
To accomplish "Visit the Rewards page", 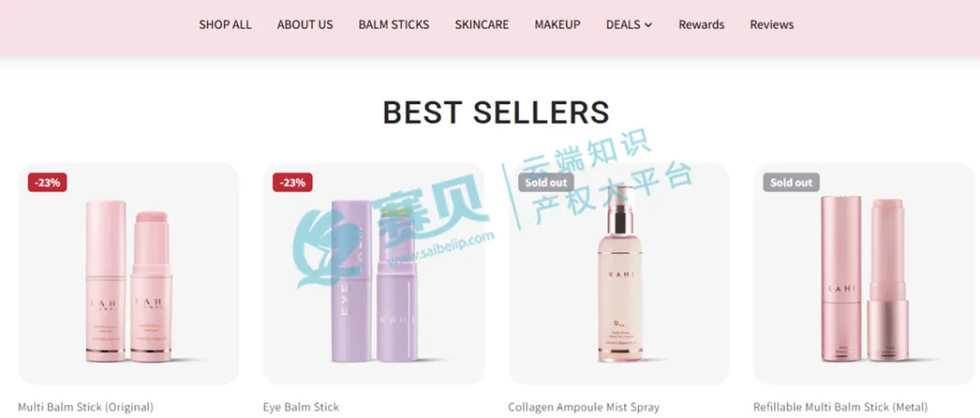I will 701,25.
